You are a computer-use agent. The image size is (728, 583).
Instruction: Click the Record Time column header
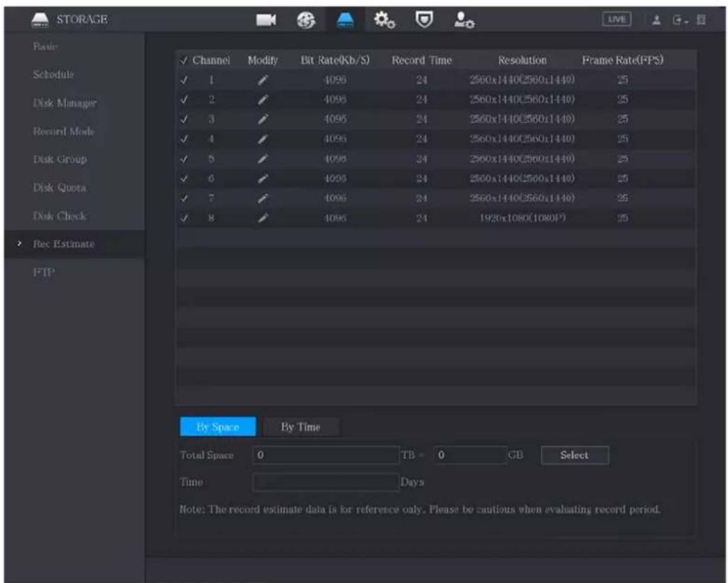coord(421,61)
